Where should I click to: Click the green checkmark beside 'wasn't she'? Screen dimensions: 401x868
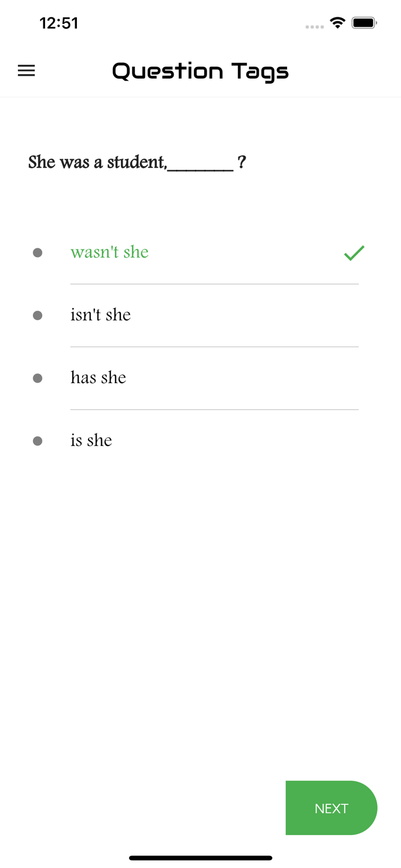pyautogui.click(x=353, y=253)
